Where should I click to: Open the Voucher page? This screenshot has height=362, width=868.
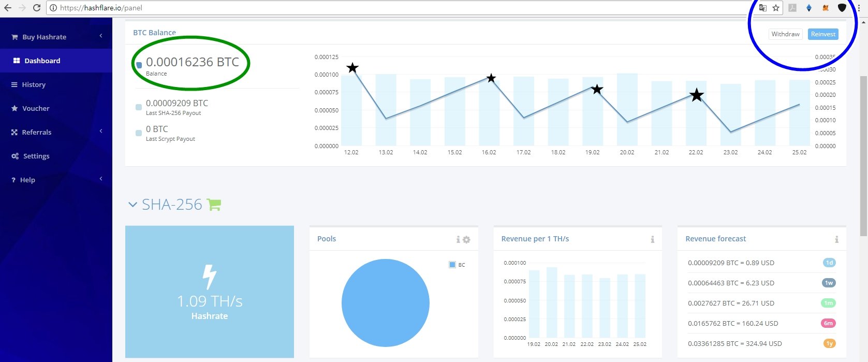point(56,108)
